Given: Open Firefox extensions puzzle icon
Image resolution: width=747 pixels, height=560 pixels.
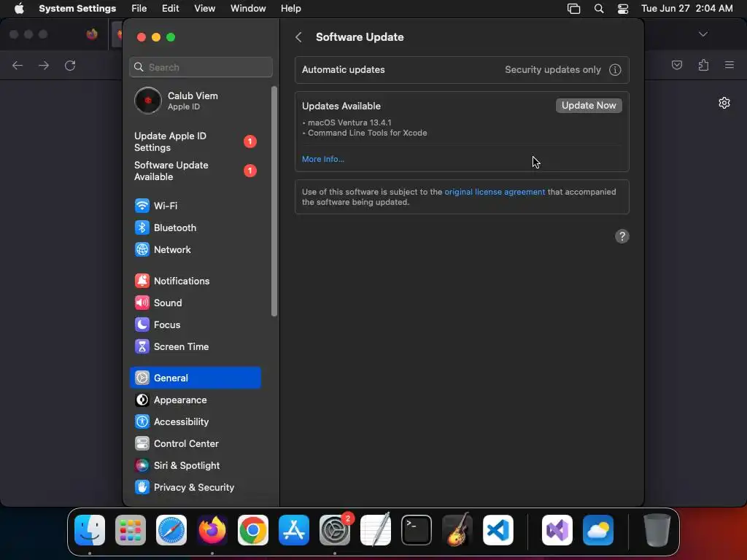Looking at the screenshot, I should click(703, 65).
